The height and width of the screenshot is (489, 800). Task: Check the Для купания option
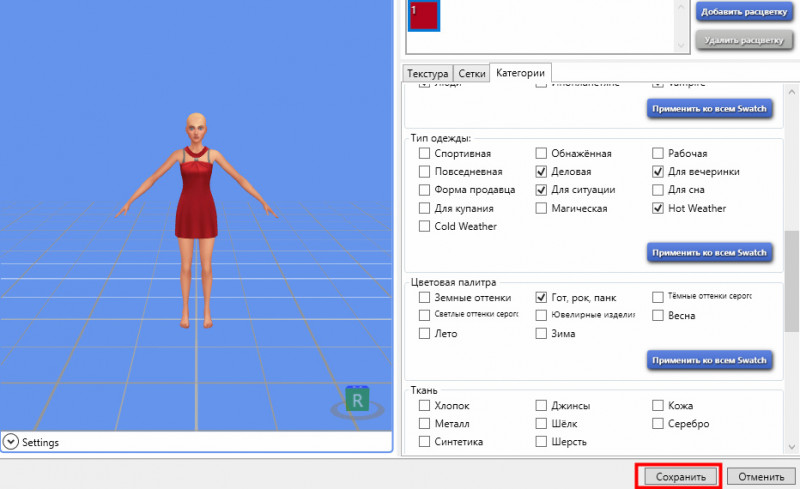tap(424, 208)
